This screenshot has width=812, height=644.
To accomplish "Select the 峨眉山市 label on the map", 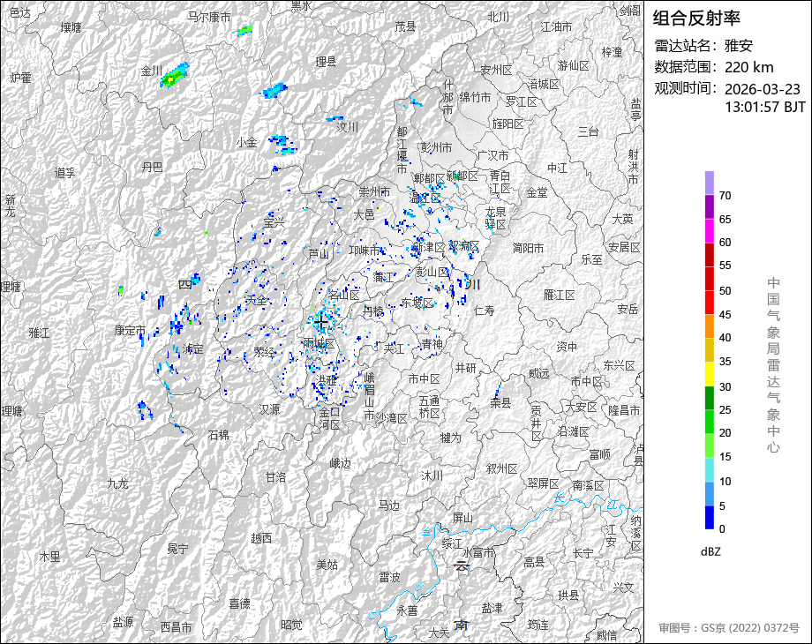I will (x=369, y=395).
